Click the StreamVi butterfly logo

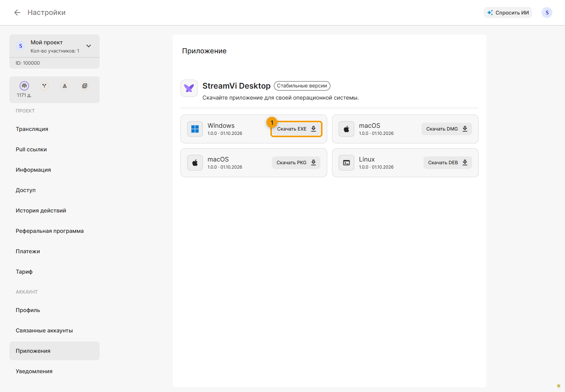189,88
